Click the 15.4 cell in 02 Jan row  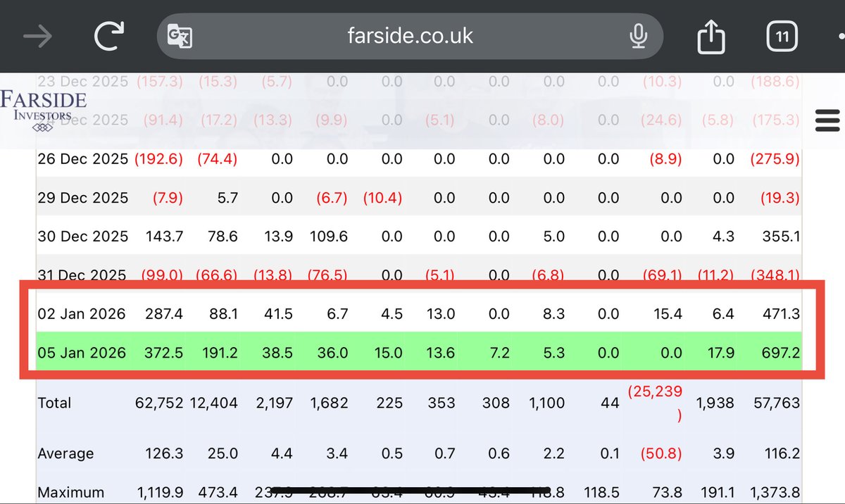(667, 313)
